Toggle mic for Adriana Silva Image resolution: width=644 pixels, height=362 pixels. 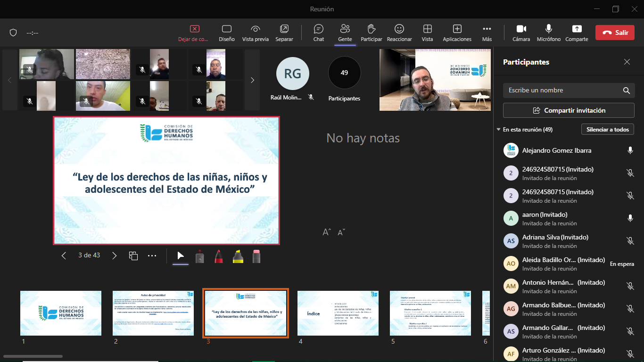point(630,241)
